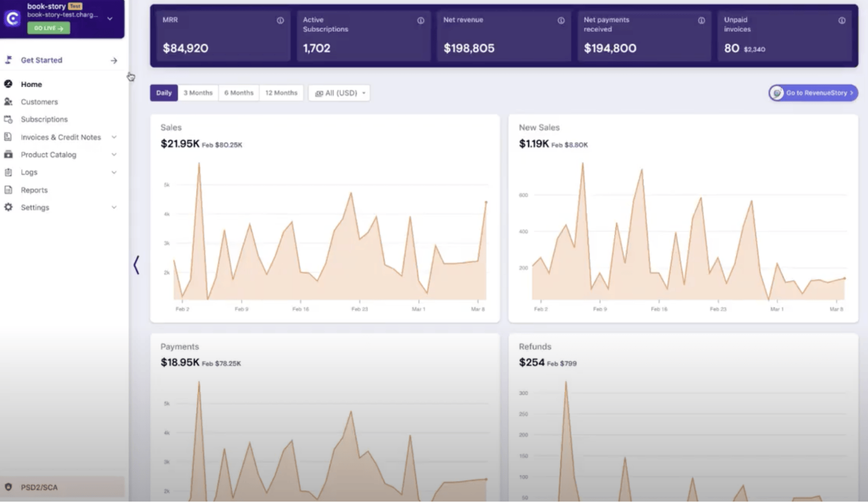
Task: Select the 3 Months tab
Action: [x=198, y=93]
